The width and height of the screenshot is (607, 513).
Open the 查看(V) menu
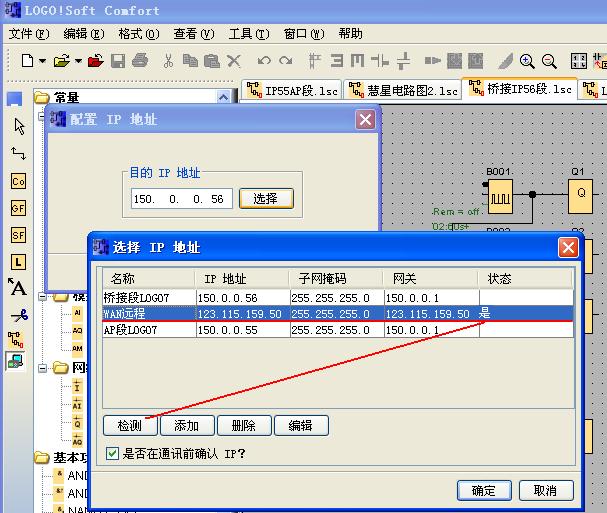[x=194, y=34]
